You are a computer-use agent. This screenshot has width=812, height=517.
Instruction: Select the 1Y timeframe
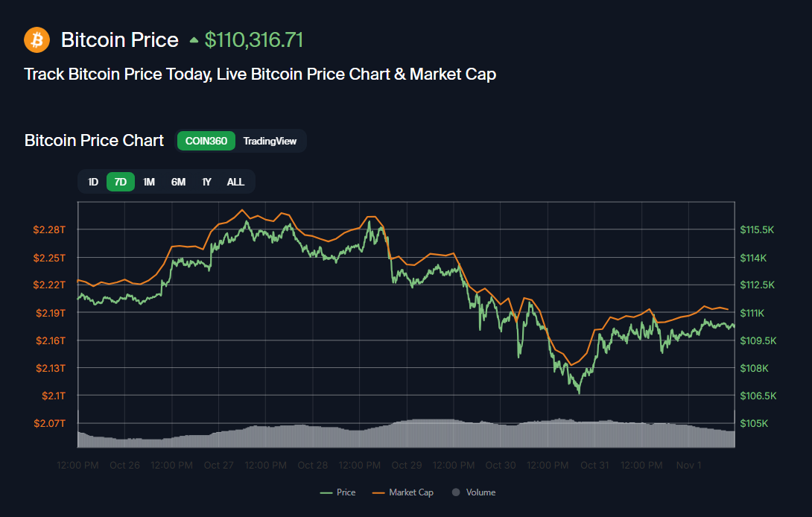206,181
